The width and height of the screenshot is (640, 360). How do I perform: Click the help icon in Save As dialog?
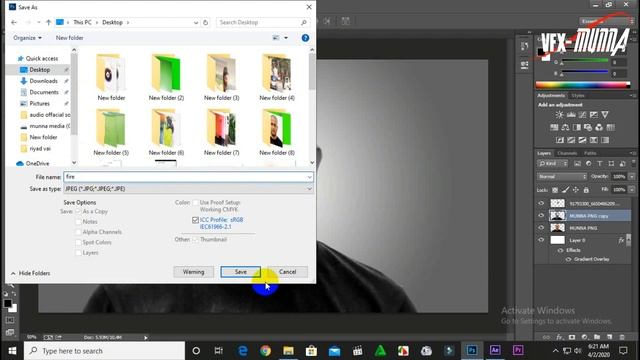[x=305, y=38]
